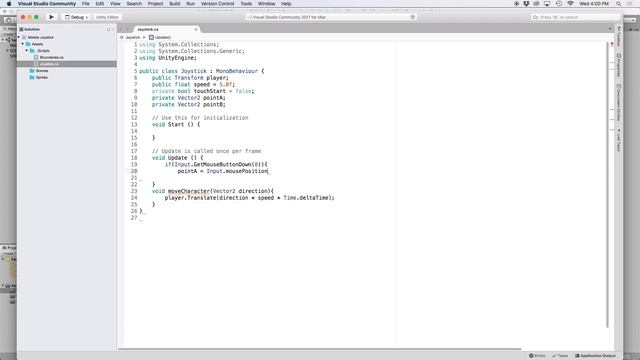The height and width of the screenshot is (360, 640).
Task: Open the Errors pad in the bottom bar
Action: [x=537, y=356]
